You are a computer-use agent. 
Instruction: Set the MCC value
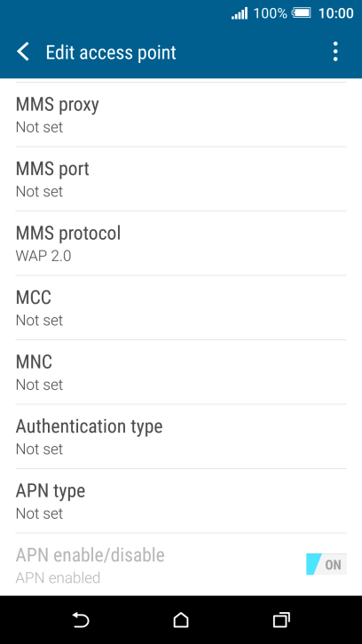pos(181,307)
